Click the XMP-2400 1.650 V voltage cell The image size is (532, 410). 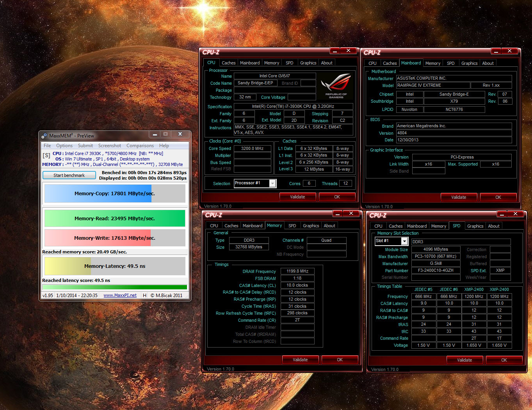[500, 345]
